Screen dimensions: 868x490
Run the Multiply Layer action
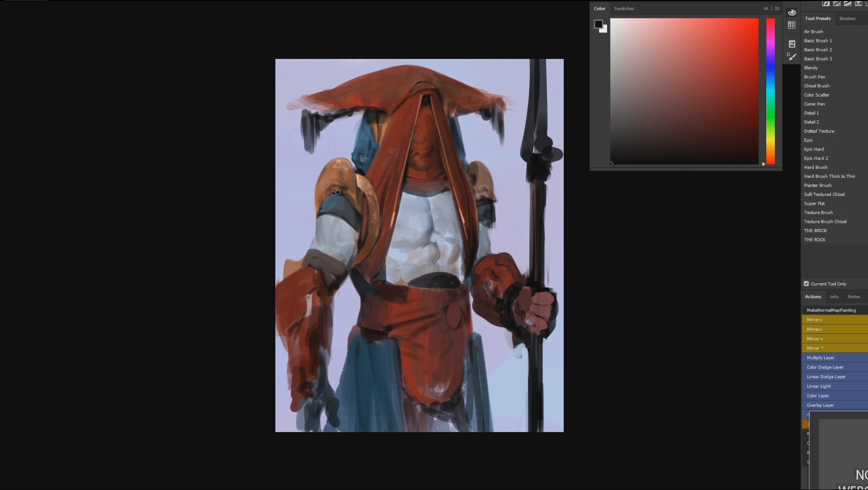[835, 358]
